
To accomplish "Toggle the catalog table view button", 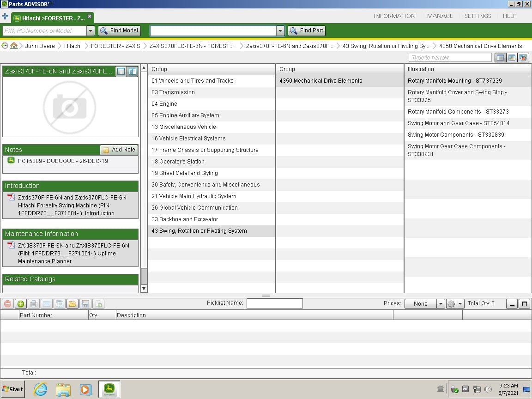I will pos(121,72).
